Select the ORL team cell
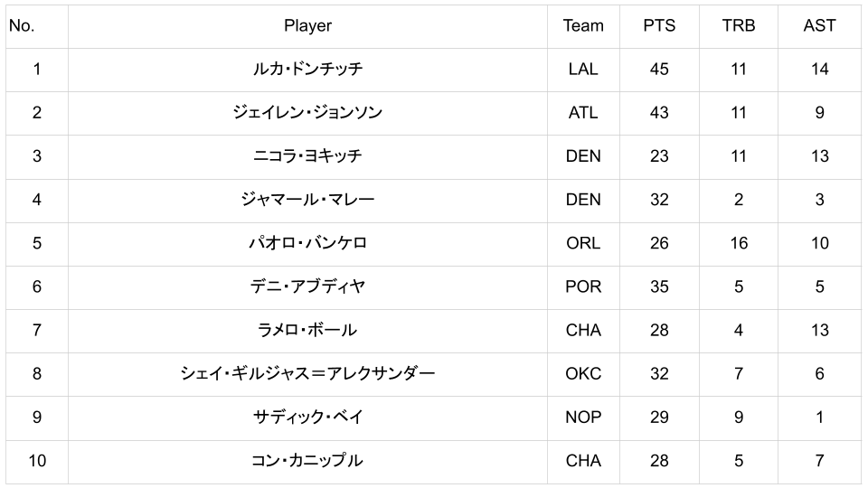Viewport: 868px width, 488px height. (583, 243)
